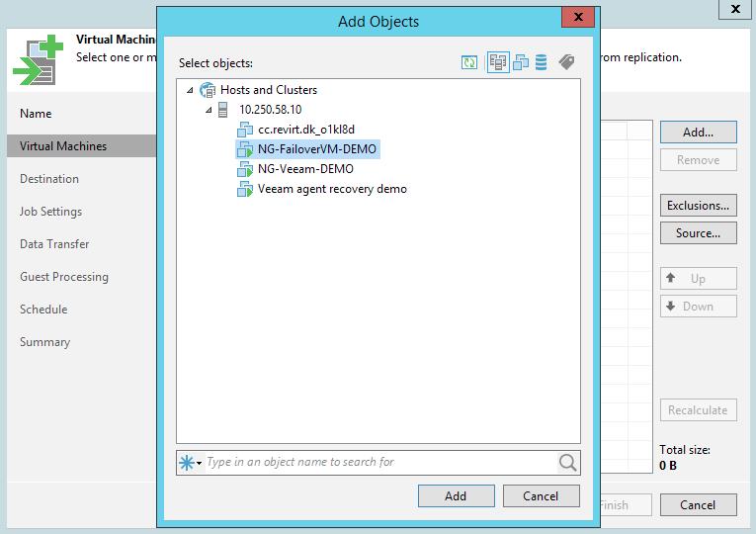Go to the Data Transfer wizard step
This screenshot has width=756, height=534.
click(54, 244)
